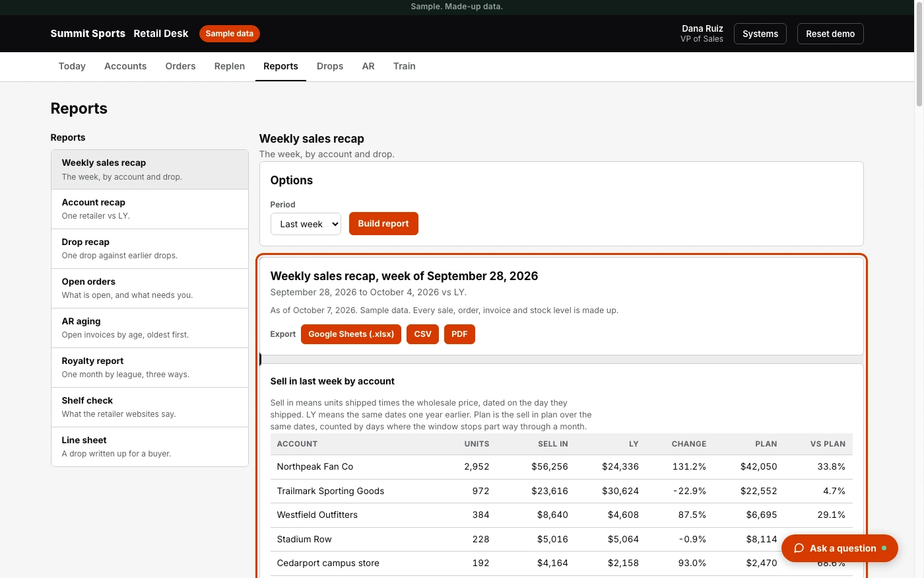Viewport: 924px width, 578px height.
Task: Export the report as PDF
Action: [x=459, y=334]
